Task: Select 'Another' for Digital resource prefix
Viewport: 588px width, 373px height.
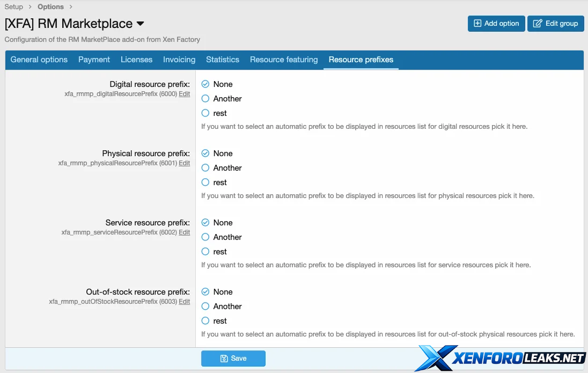Action: tap(205, 99)
